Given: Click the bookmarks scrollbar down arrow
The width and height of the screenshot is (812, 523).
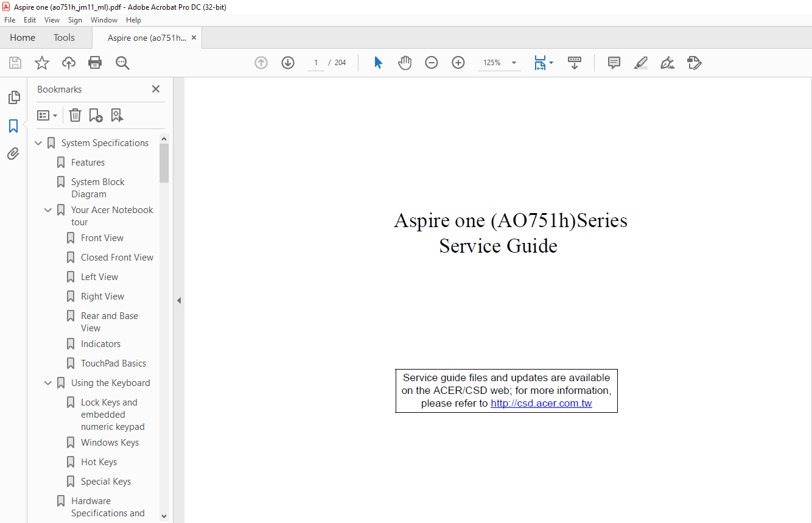Looking at the screenshot, I should (164, 516).
